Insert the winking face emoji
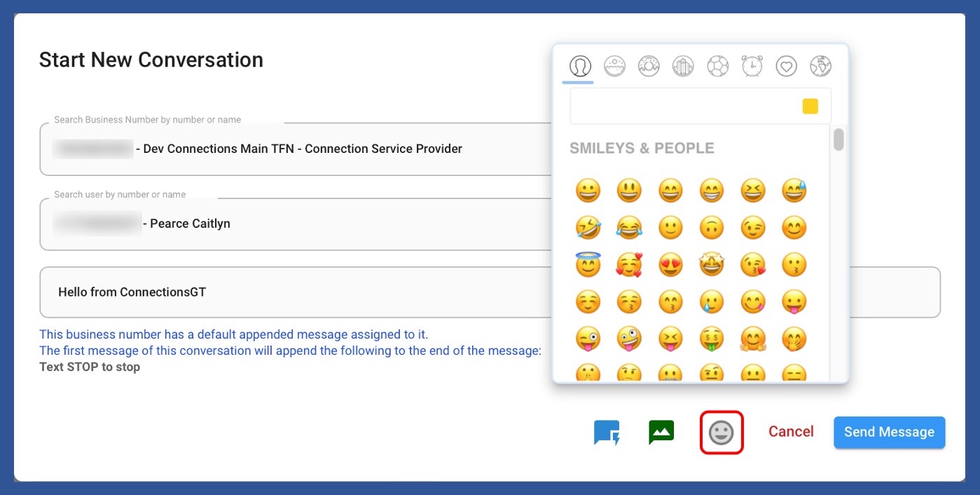The height and width of the screenshot is (495, 980). (753, 228)
